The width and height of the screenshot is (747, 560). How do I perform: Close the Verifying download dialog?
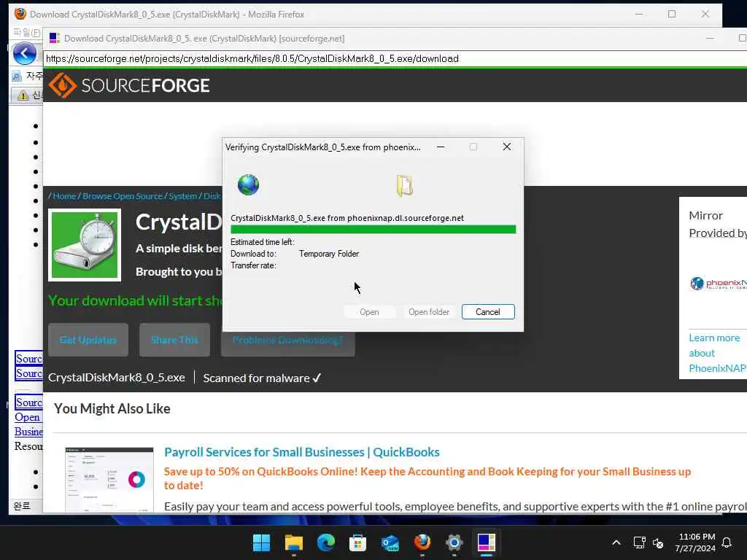click(x=507, y=147)
